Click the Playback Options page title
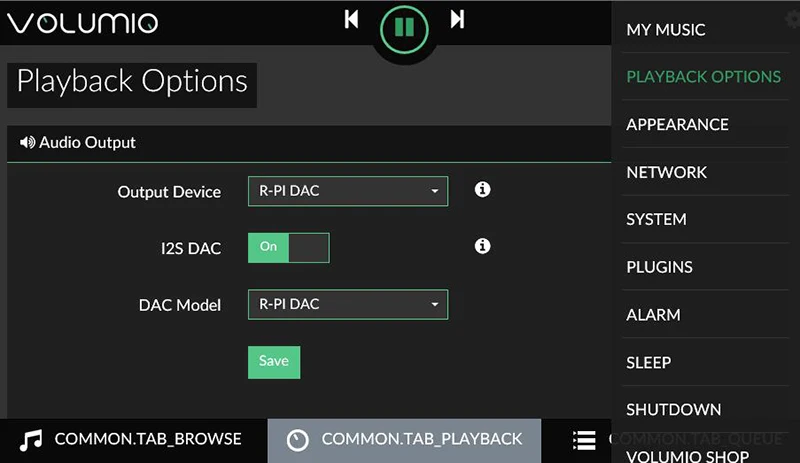 pyautogui.click(x=132, y=82)
